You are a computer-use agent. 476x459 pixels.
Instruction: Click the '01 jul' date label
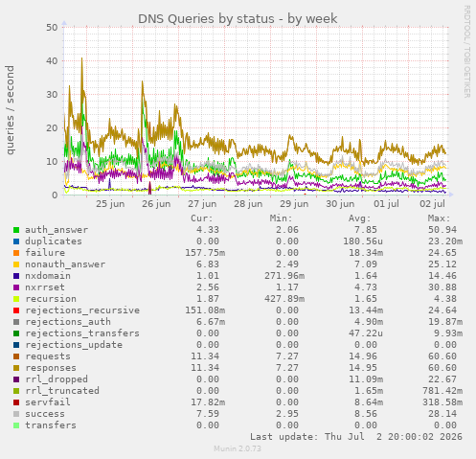[386, 204]
